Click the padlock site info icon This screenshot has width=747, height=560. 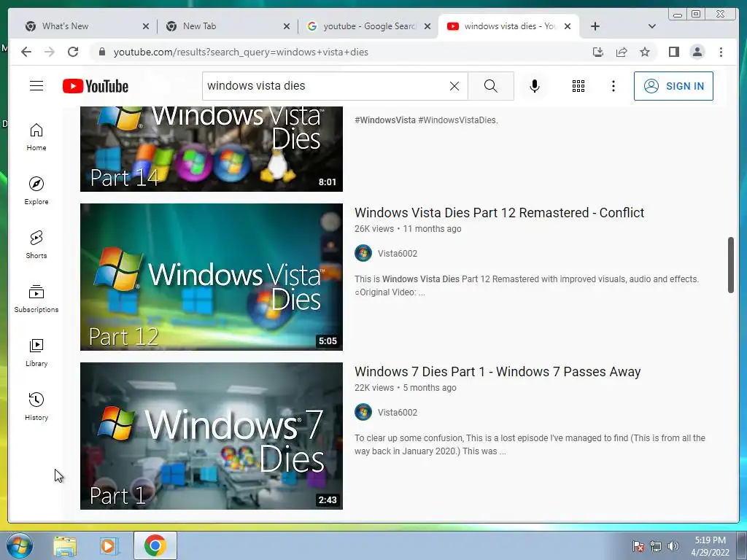pos(101,52)
